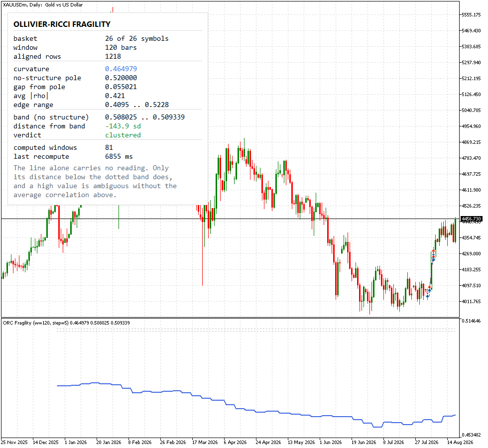The width and height of the screenshot is (488, 448).
Task: Click the "14 Aug 2026" date label
Action: (460, 443)
